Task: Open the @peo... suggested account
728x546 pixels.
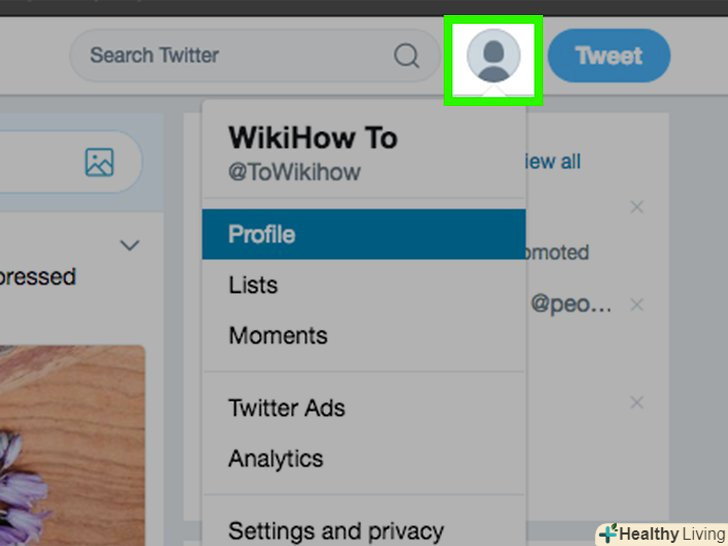Action: [x=570, y=304]
